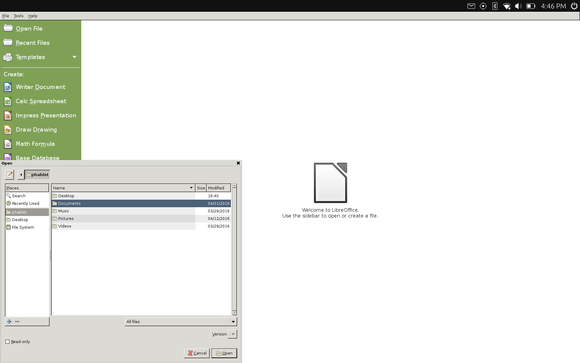This screenshot has width=580, height=363.
Task: Click the path back arrow button
Action: tap(21, 174)
